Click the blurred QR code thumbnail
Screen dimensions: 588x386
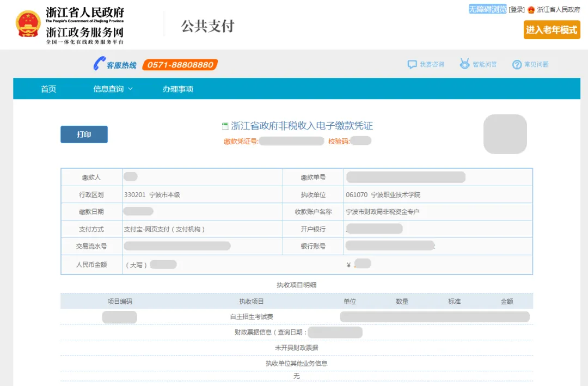point(505,134)
